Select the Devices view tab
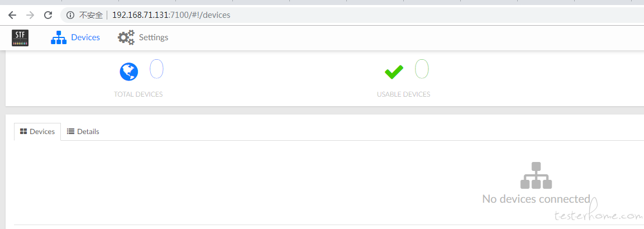Viewport: 644px width, 229px height. click(37, 132)
